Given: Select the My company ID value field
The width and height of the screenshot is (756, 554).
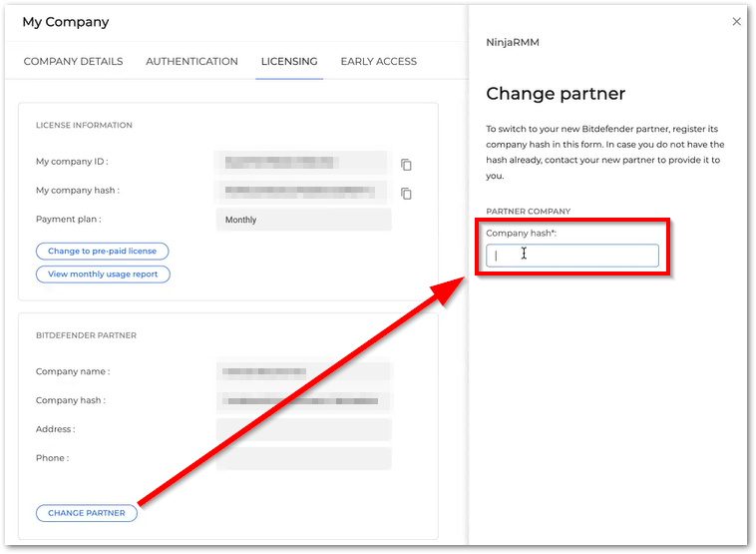Looking at the screenshot, I should [301, 163].
